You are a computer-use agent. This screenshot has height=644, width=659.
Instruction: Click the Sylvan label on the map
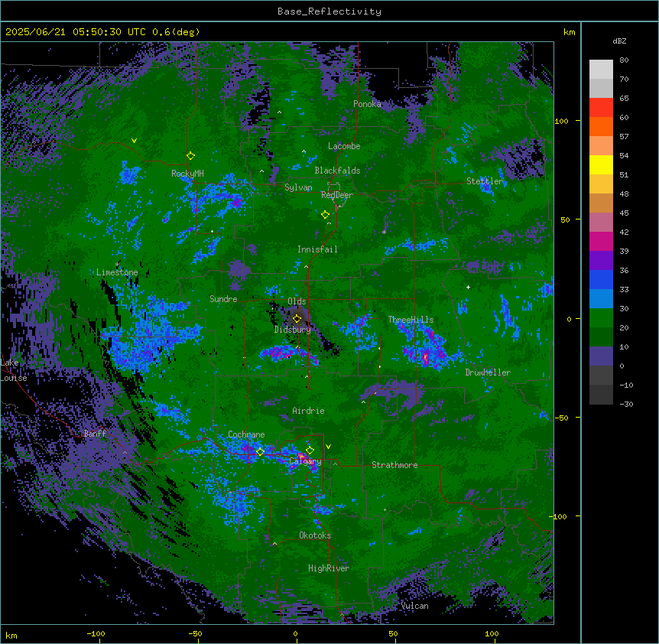coord(298,187)
